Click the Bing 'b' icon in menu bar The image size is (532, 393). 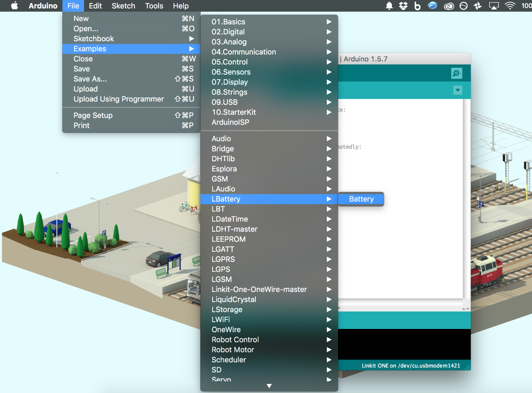tap(417, 6)
